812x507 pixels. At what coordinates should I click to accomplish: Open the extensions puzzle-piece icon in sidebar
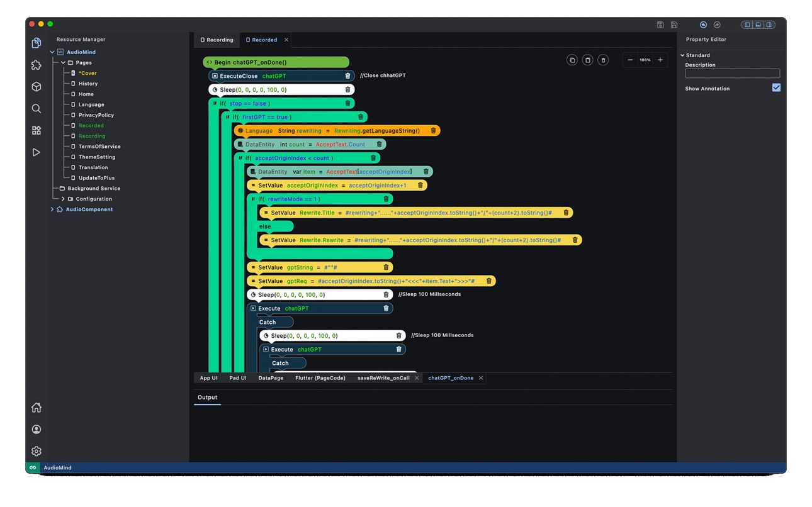tap(37, 65)
